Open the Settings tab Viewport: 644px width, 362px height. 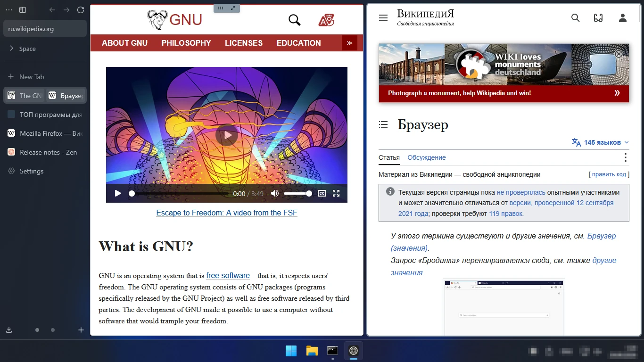(45, 171)
